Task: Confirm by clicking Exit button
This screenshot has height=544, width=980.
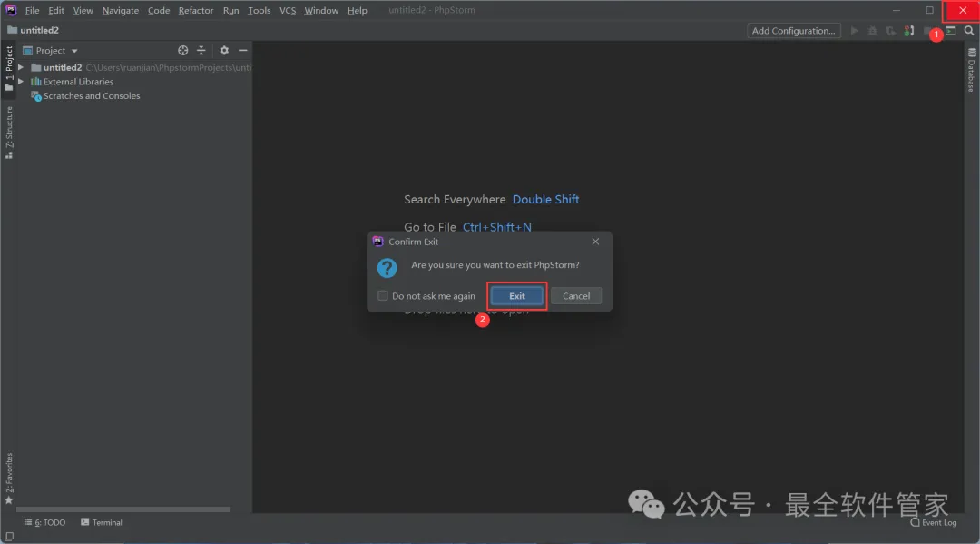Action: [x=517, y=296]
